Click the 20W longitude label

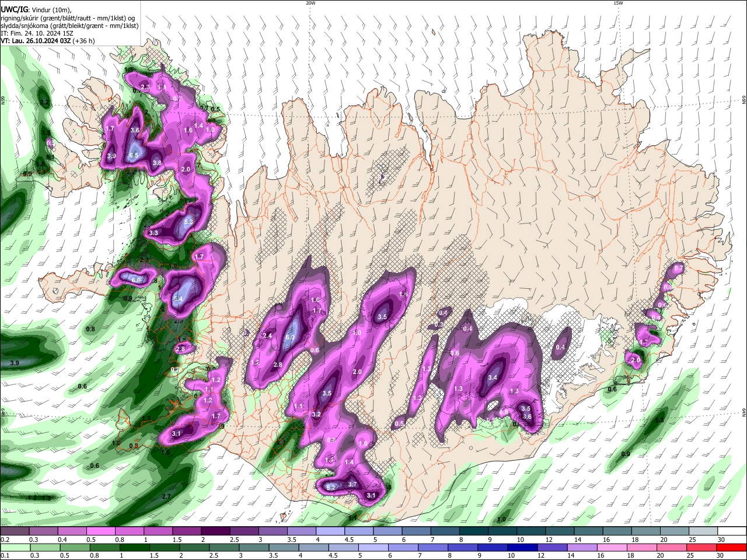coord(310,3)
